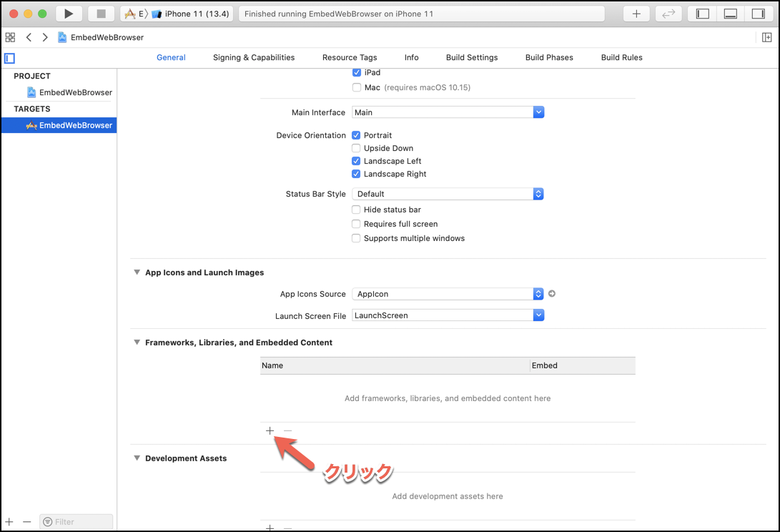The height and width of the screenshot is (532, 780).
Task: Switch to the Info tab
Action: [411, 58]
